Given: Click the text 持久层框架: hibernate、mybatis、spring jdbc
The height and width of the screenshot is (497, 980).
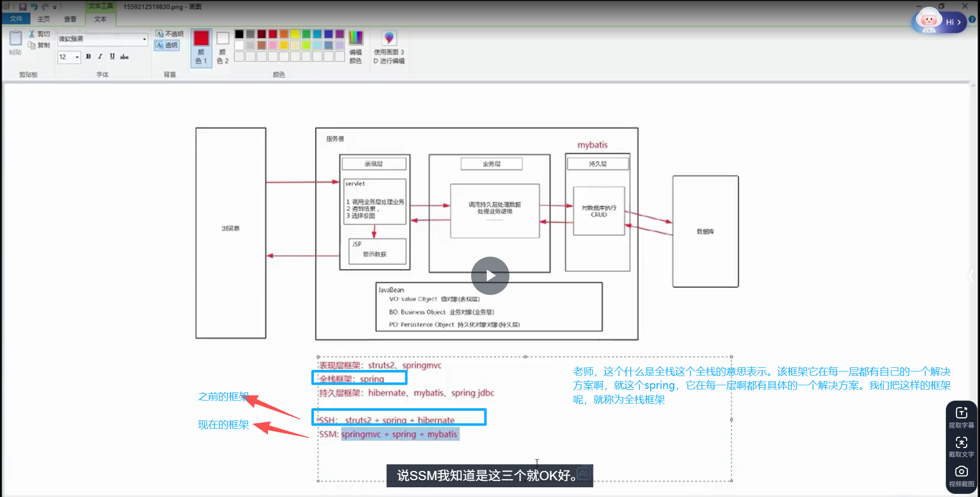Looking at the screenshot, I should click(407, 393).
